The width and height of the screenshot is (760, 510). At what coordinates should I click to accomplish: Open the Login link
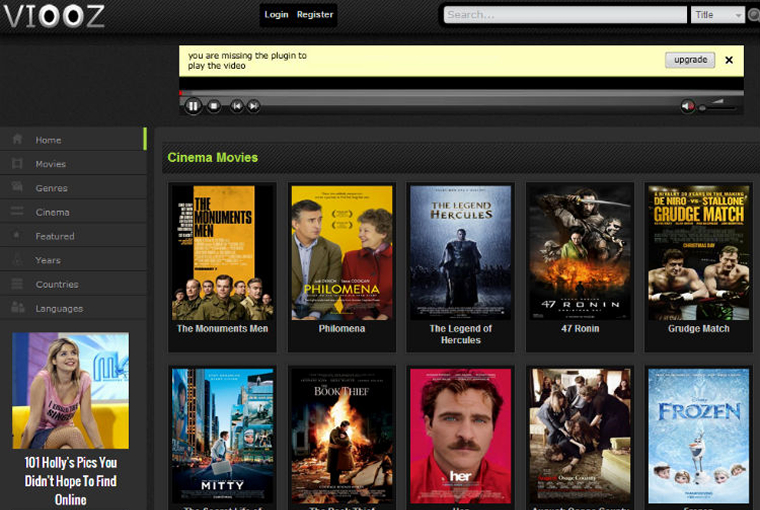pyautogui.click(x=276, y=15)
